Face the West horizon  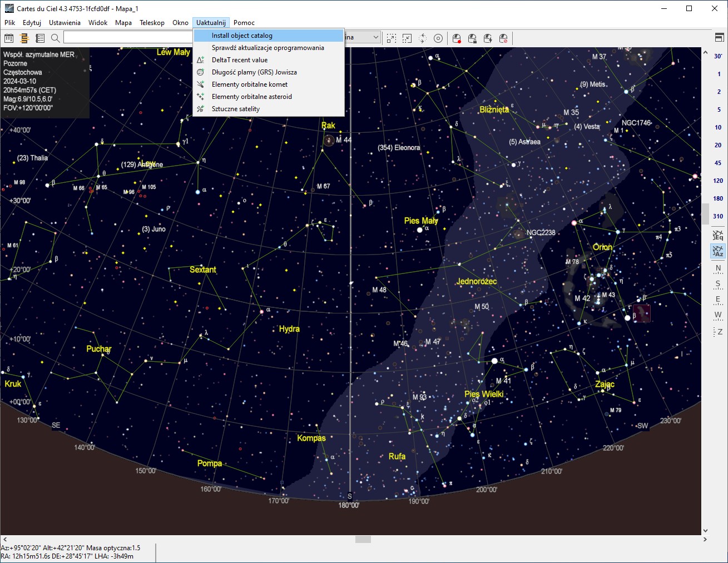click(718, 316)
